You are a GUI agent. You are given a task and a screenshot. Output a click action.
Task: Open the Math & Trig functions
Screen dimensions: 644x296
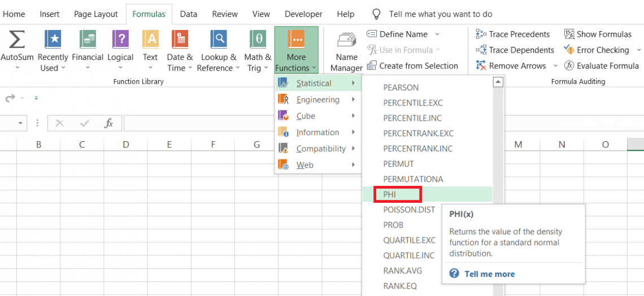coord(258,40)
